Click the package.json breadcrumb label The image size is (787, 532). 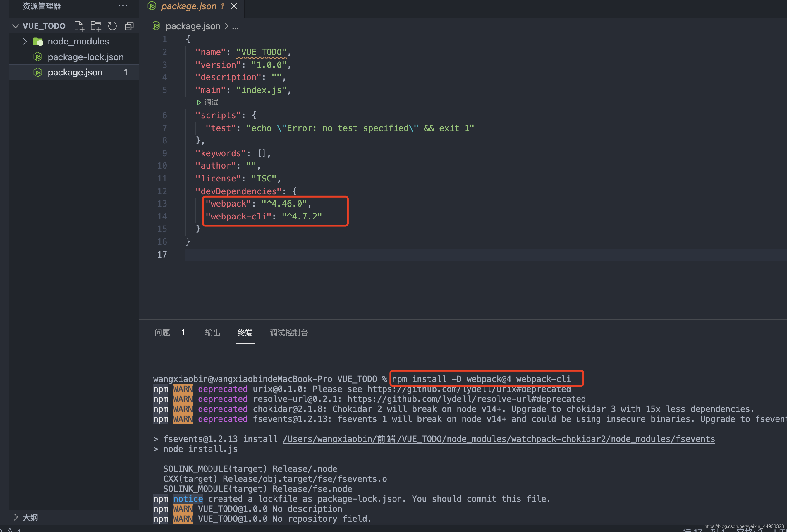[x=193, y=26]
